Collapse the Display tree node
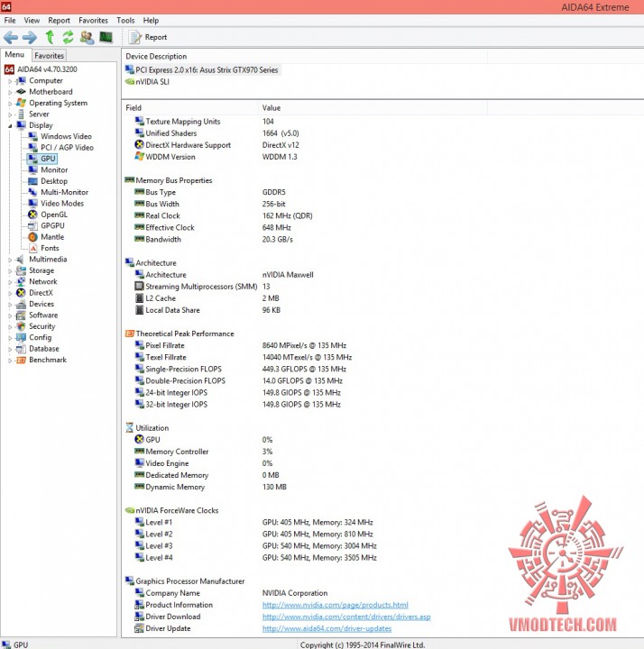The image size is (644, 649). coord(10,126)
